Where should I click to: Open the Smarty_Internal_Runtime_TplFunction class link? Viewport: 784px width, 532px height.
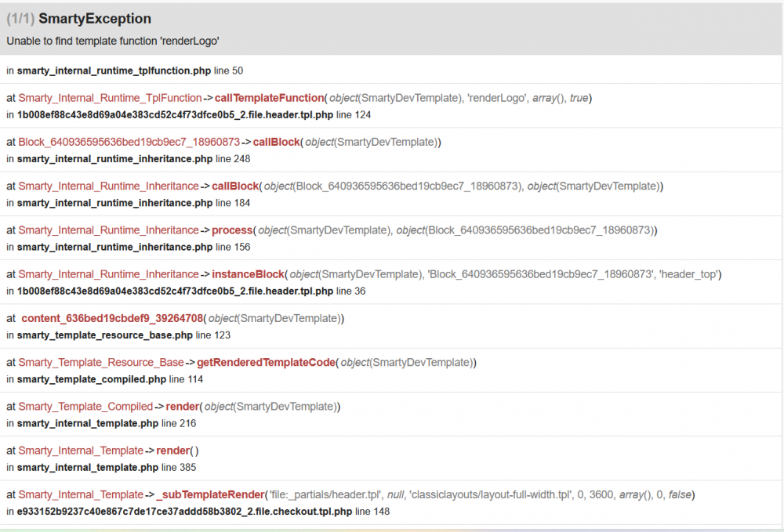(110, 98)
